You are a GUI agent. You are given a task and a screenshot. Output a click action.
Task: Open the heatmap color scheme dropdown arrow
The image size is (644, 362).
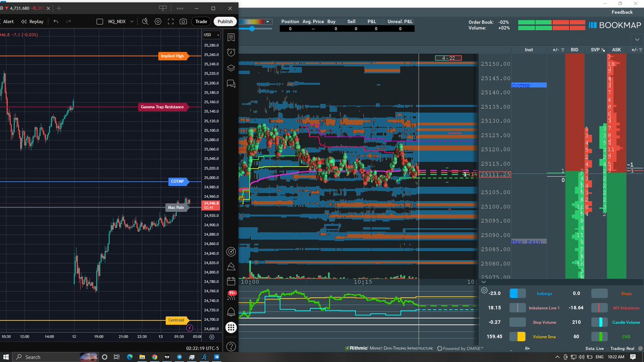268,22
